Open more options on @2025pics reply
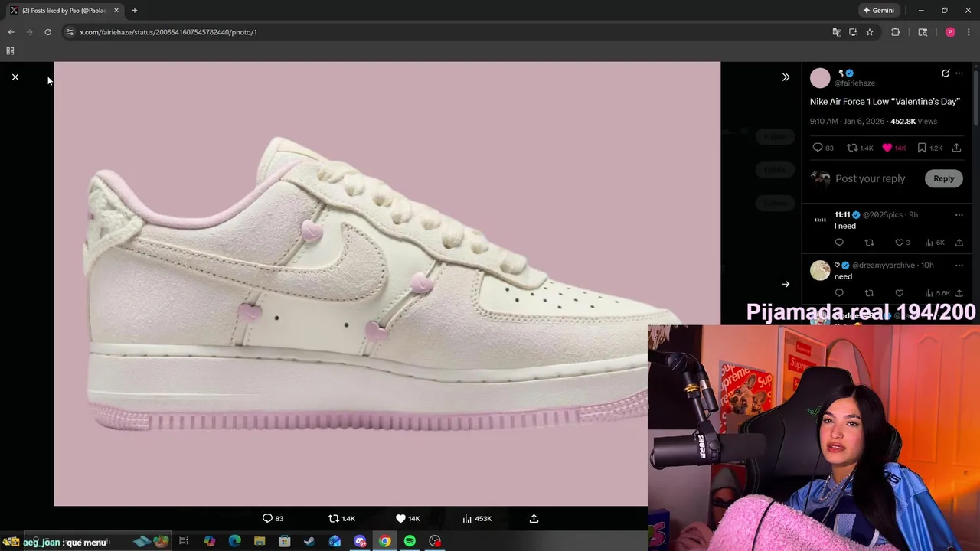 point(959,215)
